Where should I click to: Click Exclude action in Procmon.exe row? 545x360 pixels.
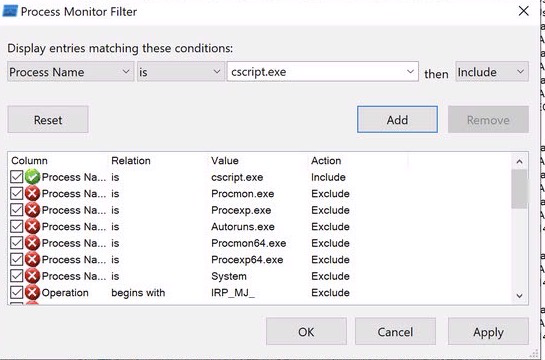[x=330, y=194]
